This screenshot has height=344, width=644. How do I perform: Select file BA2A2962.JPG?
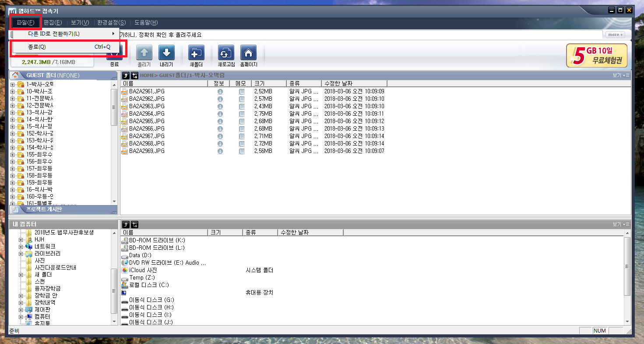[x=147, y=99]
